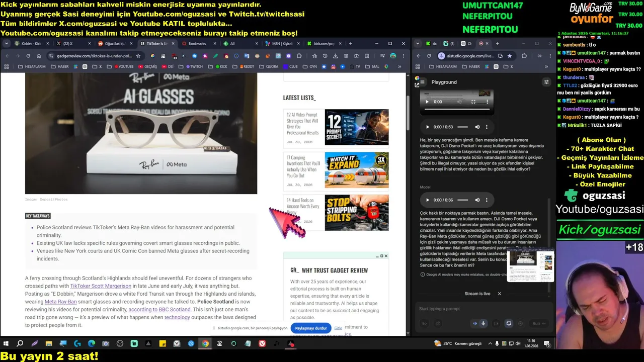Open the 'Stop Stripping Bolts' thumbnail
This screenshot has width=644, height=362.
coord(357,213)
